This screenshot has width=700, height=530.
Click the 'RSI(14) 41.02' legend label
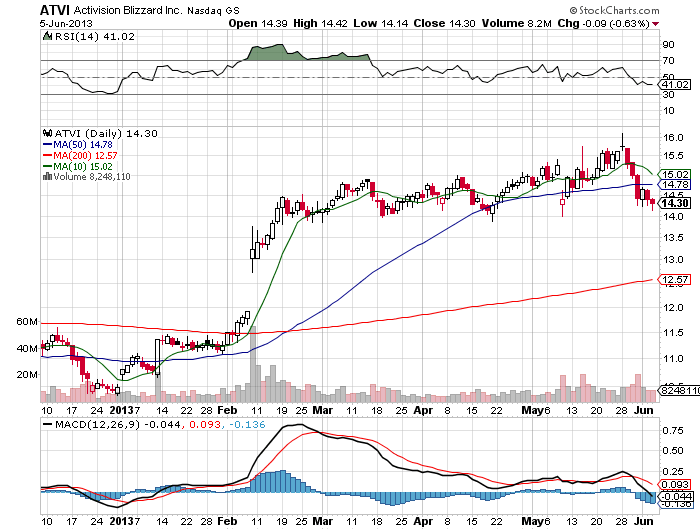95,37
